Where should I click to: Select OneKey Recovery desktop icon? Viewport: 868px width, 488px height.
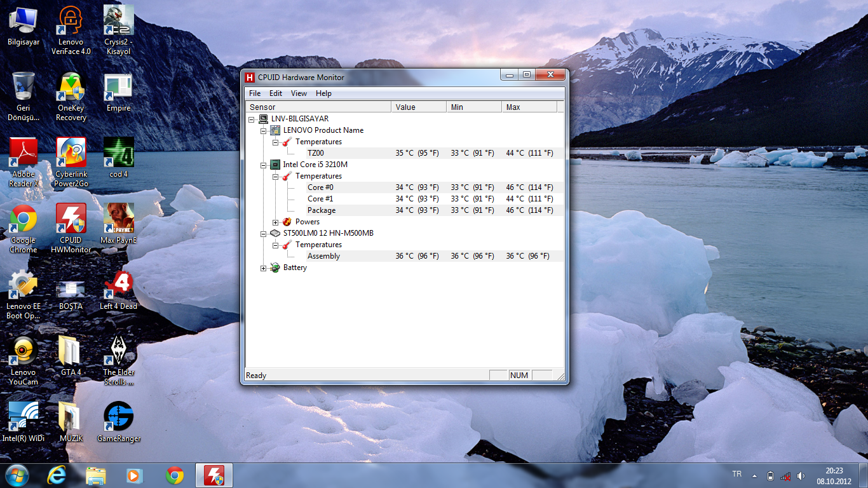71,97
